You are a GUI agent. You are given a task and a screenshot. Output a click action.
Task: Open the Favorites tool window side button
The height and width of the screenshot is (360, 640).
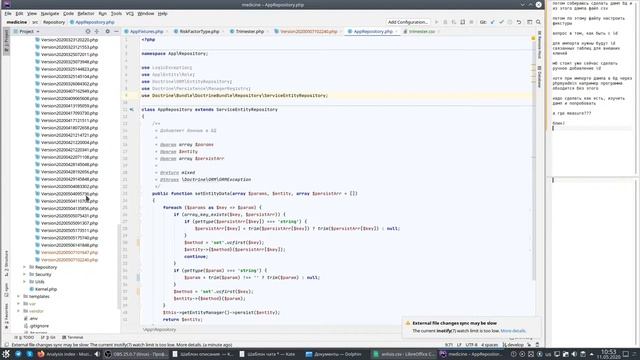click(6, 316)
